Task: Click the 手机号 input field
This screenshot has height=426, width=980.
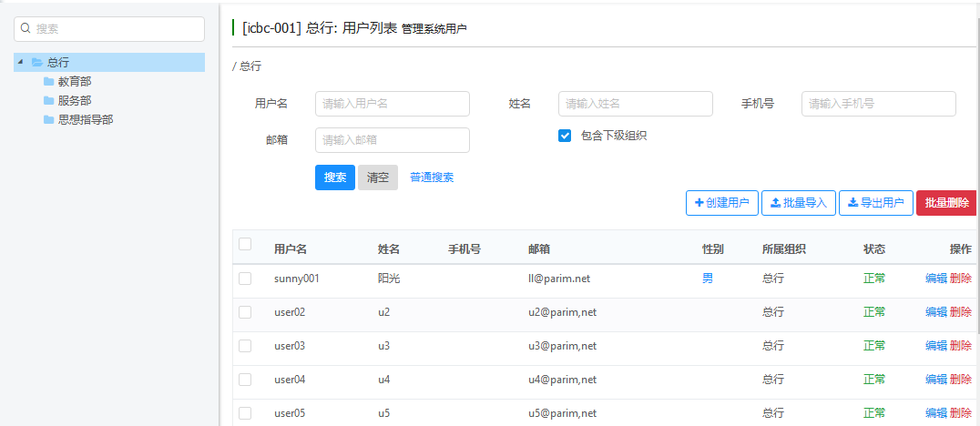Action: 879,104
